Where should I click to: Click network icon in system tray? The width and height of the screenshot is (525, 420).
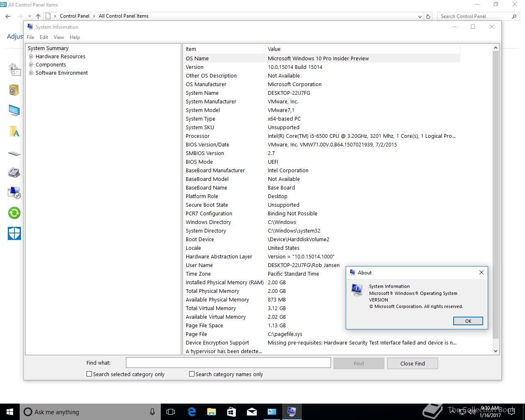pyautogui.click(x=462, y=411)
